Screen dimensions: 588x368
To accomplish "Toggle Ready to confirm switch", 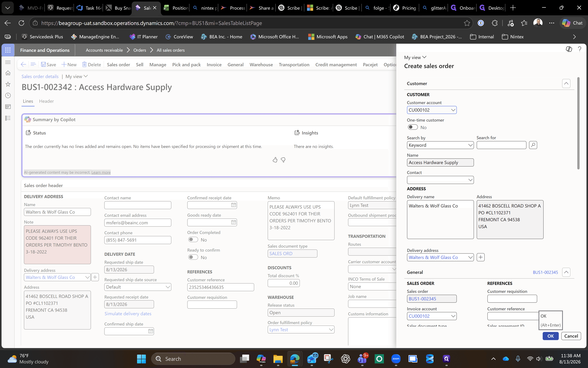I will tap(193, 257).
